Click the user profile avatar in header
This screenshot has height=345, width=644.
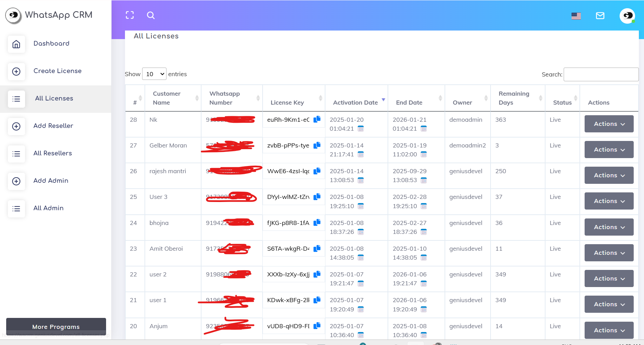coord(627,16)
